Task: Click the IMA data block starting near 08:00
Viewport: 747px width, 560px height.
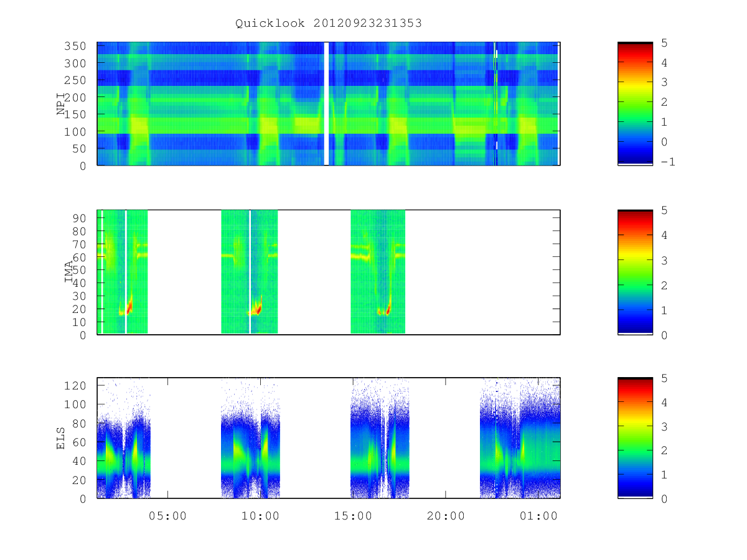Action: tap(250, 272)
